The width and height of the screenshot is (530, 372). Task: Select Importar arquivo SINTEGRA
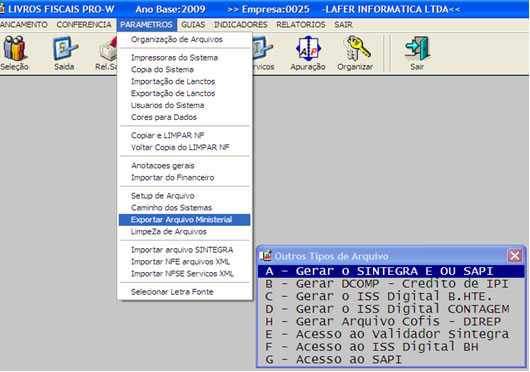(185, 250)
